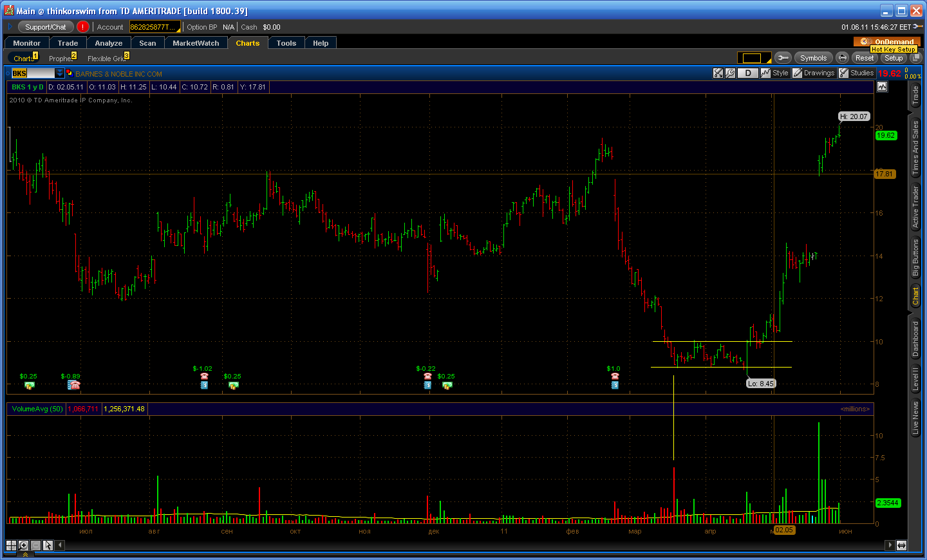Click the colored link squares icon
Image resolution: width=927 pixels, height=560 pixels.
[x=69, y=73]
